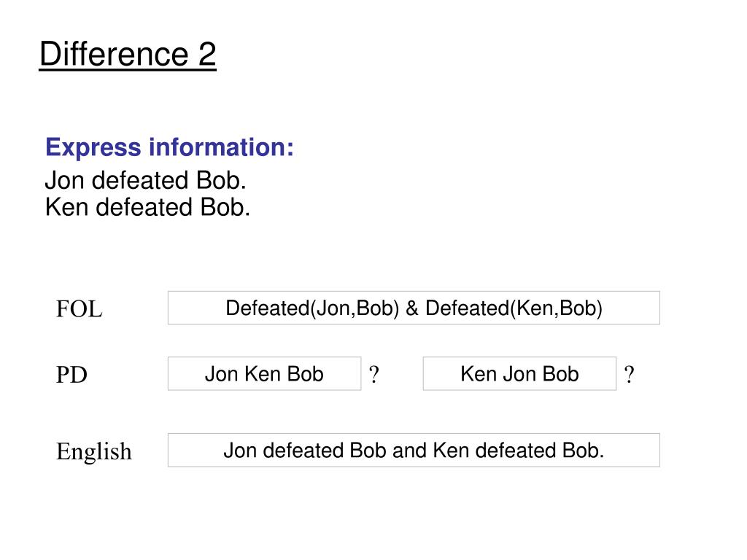Click the ampersand in the FOL formula

412,308
